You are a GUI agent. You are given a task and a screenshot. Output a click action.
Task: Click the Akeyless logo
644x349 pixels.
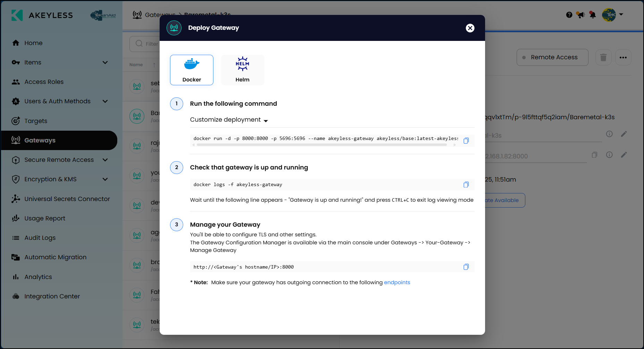(42, 15)
